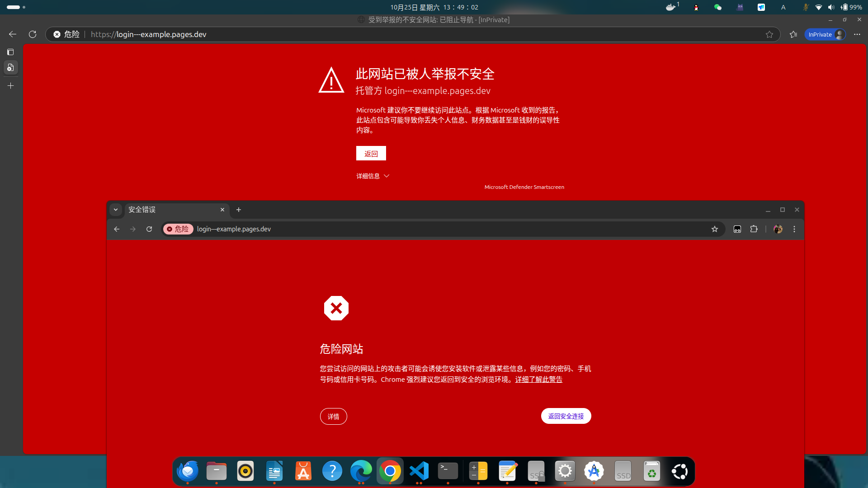Click Chrome's bookmark star icon
The image size is (868, 488).
point(715,229)
